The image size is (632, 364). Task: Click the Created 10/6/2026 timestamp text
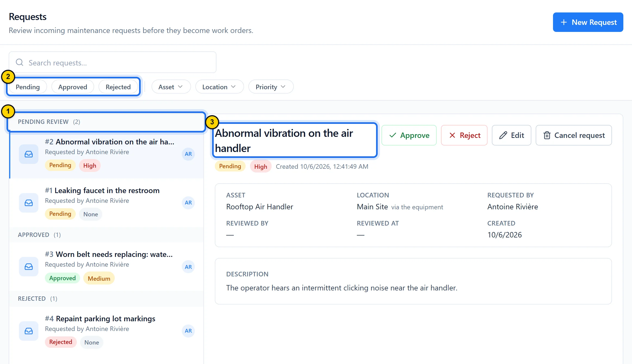322,167
